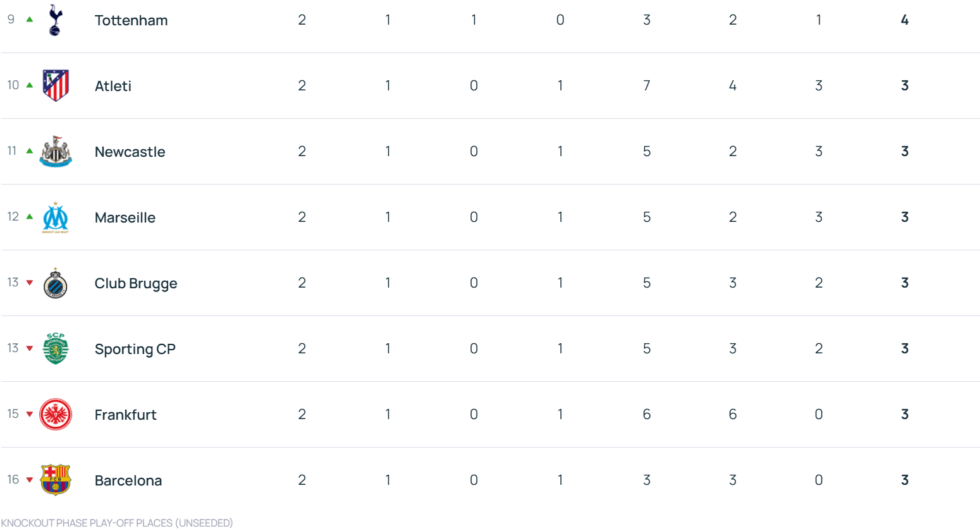
Task: Click the Marseille club crest
Action: 56,217
